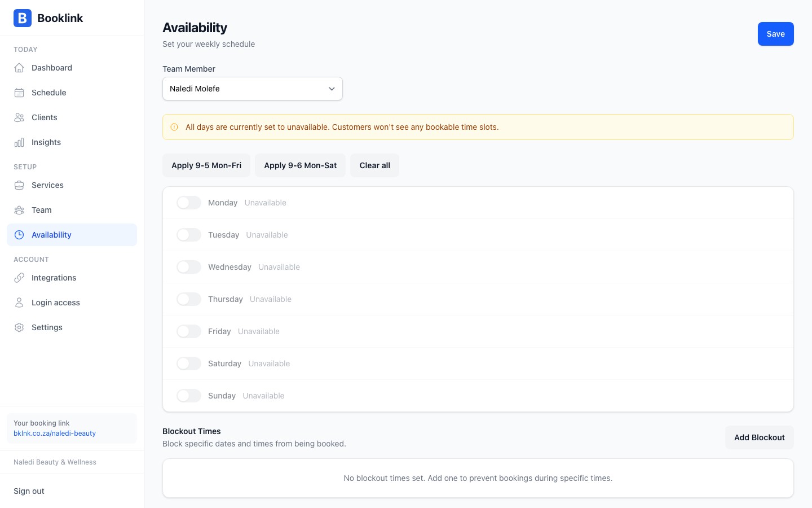Click the Schedule calendar icon

19,93
